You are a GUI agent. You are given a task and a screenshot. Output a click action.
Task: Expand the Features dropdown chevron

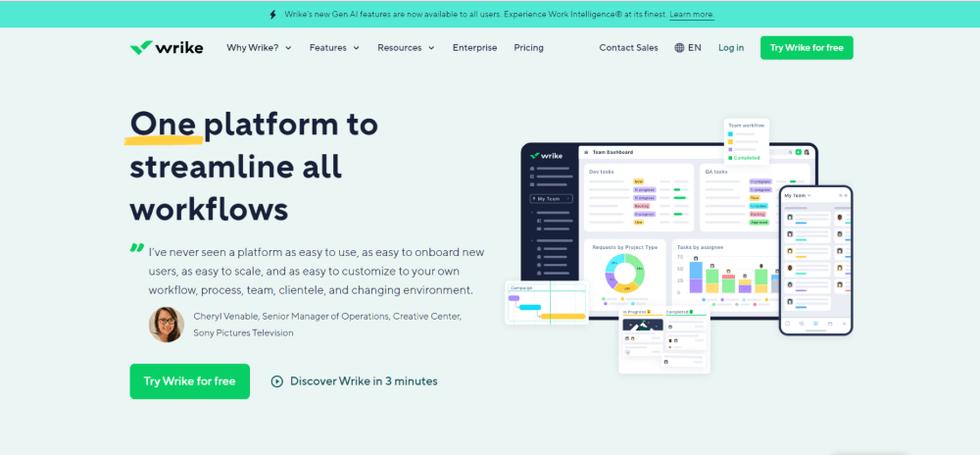(357, 48)
